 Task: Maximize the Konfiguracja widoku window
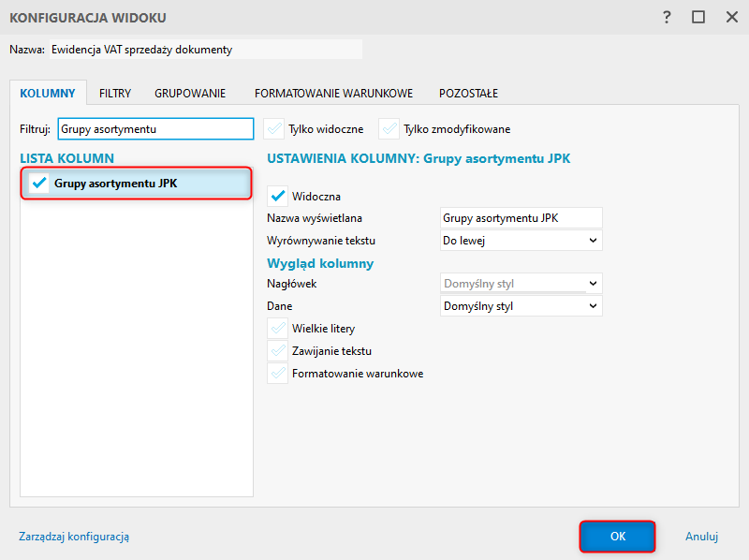698,17
